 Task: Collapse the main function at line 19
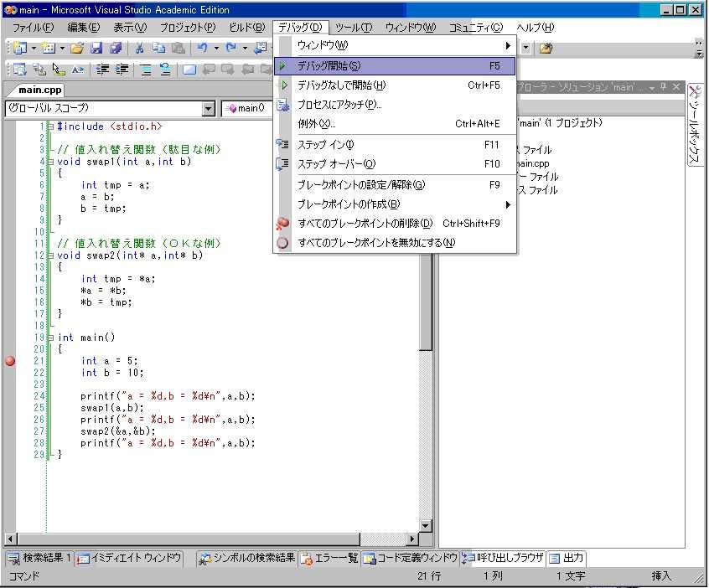(x=50, y=338)
